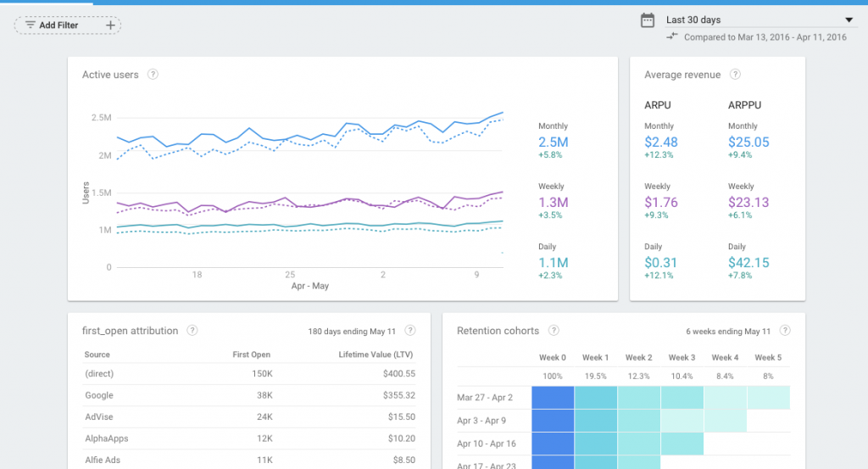868x469 pixels.
Task: Click Week 0 cell for Mar 27 - Apr 2
Action: 553,397
